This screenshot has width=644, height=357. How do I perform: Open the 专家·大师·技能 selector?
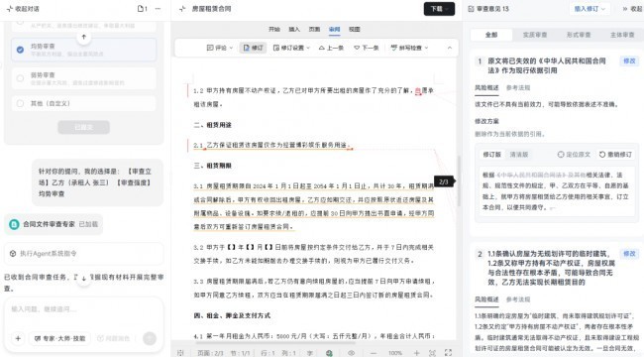(x=60, y=338)
